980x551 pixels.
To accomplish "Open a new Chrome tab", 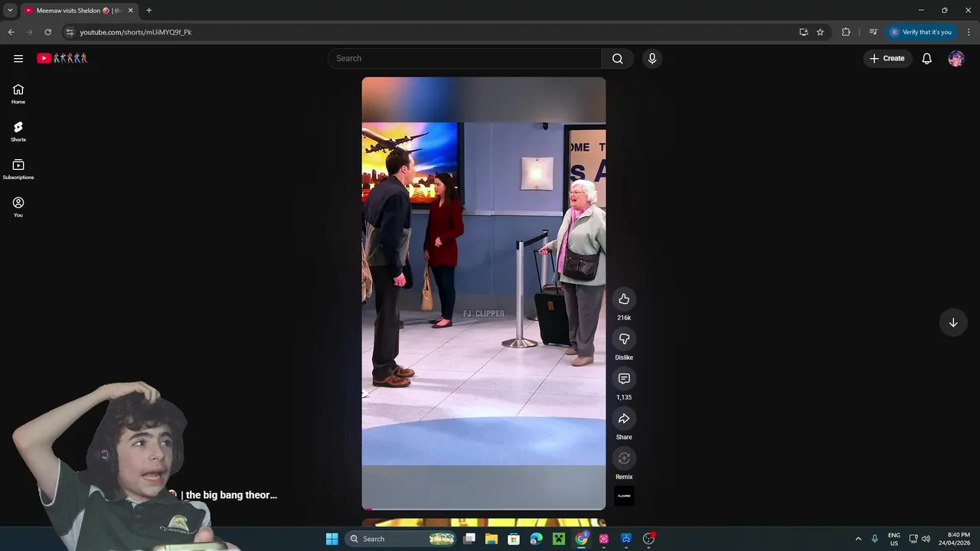I will 149,11.
